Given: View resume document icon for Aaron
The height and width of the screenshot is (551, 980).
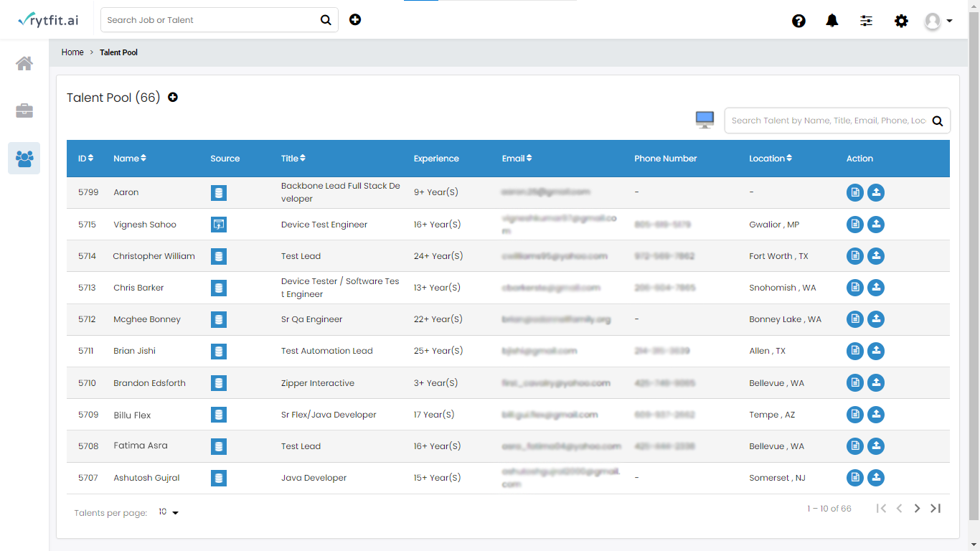Looking at the screenshot, I should click(855, 192).
